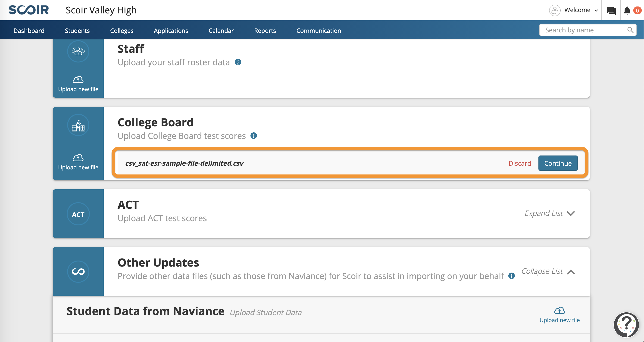This screenshot has width=644, height=342.
Task: Open the chat messages icon
Action: tap(611, 10)
